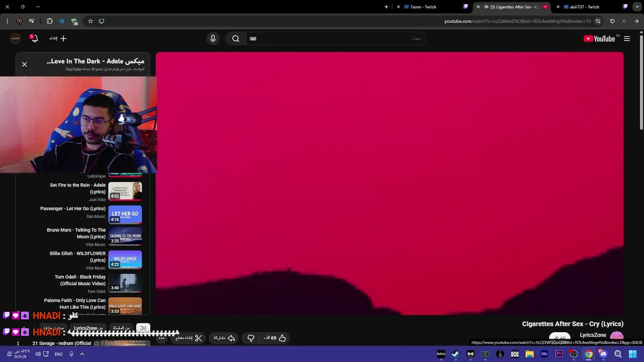Open Windows Start button
Viewport: 644px width, 362px height.
click(x=633, y=354)
